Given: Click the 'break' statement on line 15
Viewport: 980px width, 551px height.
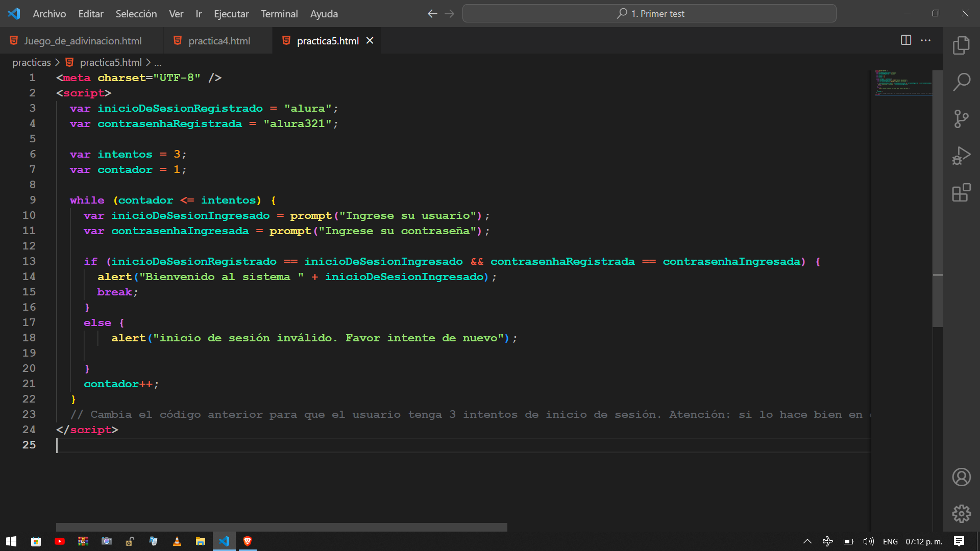Looking at the screenshot, I should coord(115,292).
